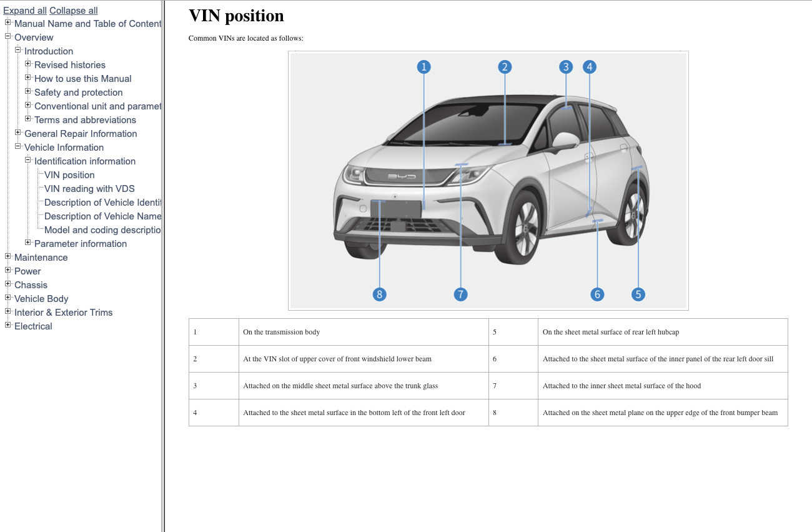The width and height of the screenshot is (812, 532).
Task: Collapse the Identification information node
Action: (28, 161)
